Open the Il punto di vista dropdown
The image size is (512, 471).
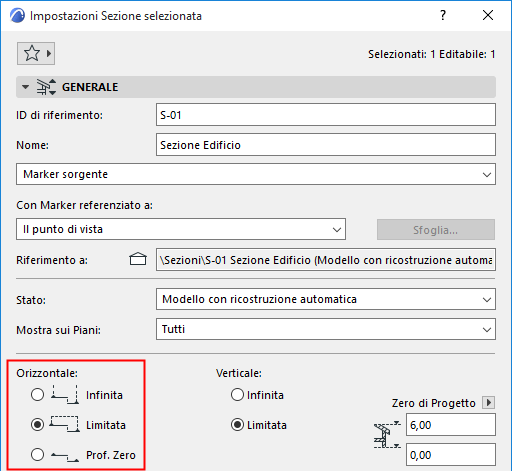pyautogui.click(x=181, y=229)
